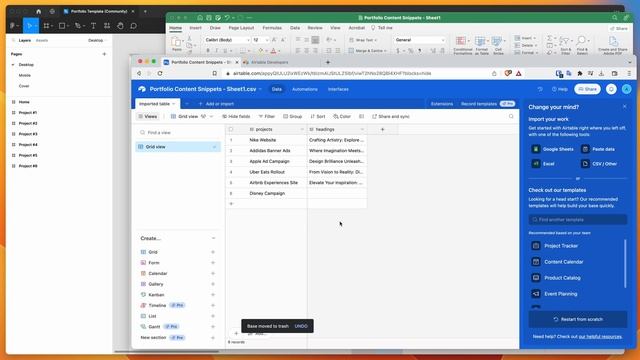Open the Imported table tab dropdown
The width and height of the screenshot is (640, 360).
click(173, 104)
